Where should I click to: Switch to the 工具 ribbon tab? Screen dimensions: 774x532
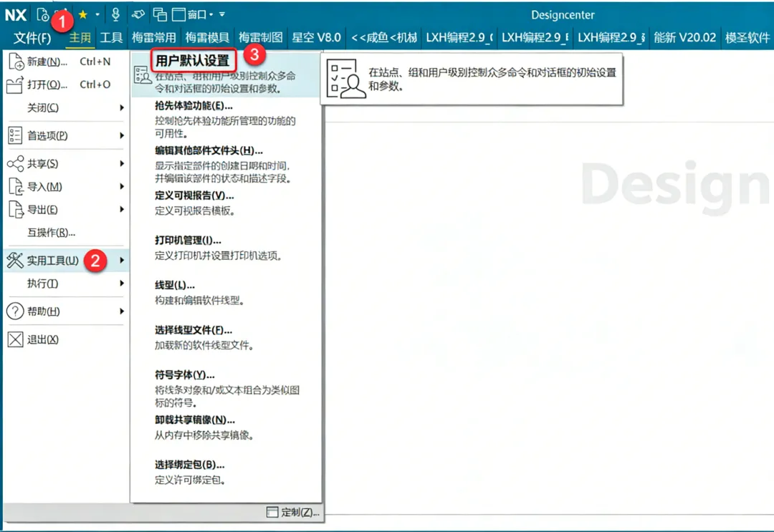pos(112,37)
